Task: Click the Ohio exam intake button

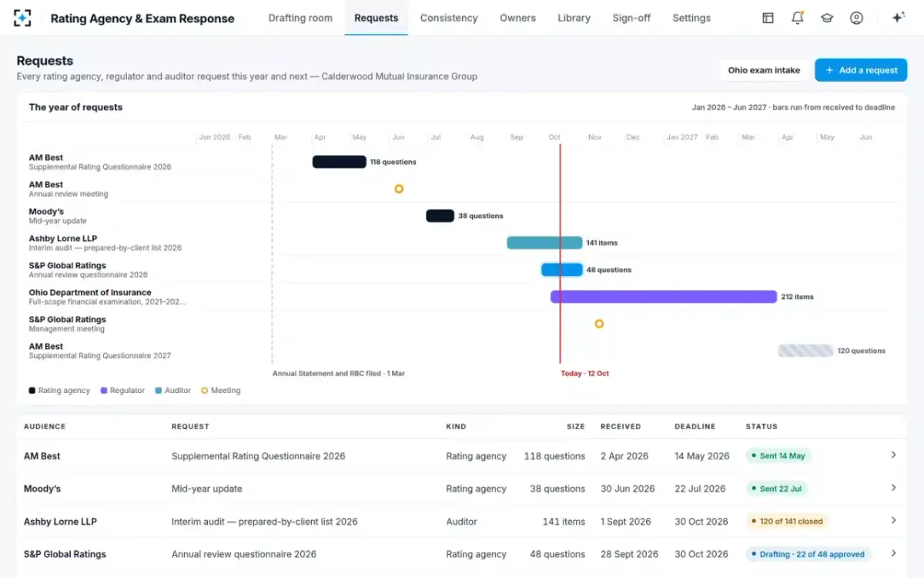Action: click(x=764, y=70)
